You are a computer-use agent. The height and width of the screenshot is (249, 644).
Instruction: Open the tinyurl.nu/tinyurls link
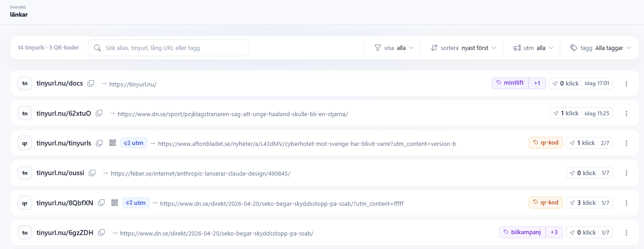[x=63, y=143]
